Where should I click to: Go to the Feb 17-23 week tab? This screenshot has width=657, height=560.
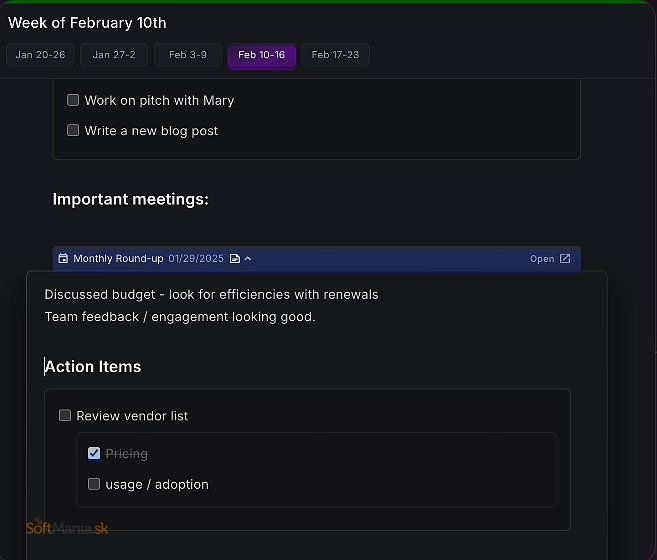click(x=335, y=55)
